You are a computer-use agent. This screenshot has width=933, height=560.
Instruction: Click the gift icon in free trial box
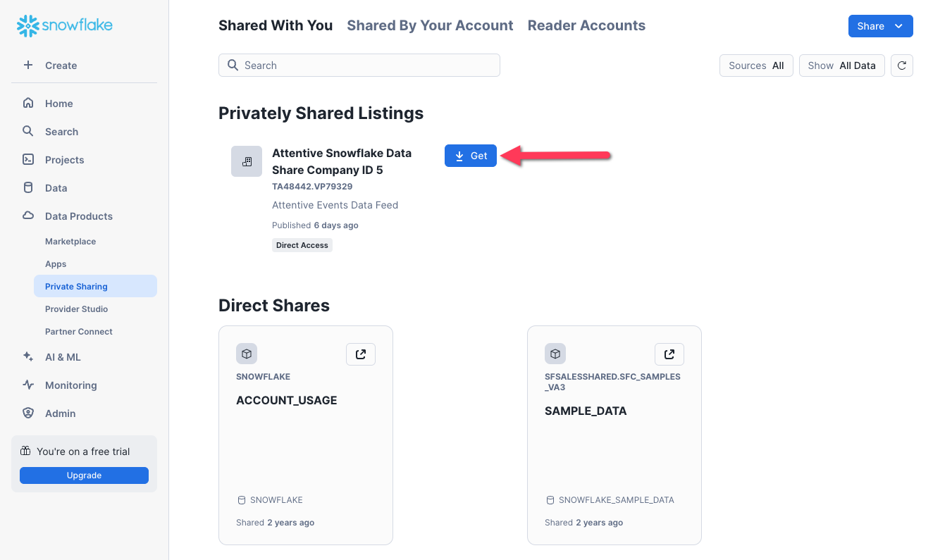coord(25,451)
